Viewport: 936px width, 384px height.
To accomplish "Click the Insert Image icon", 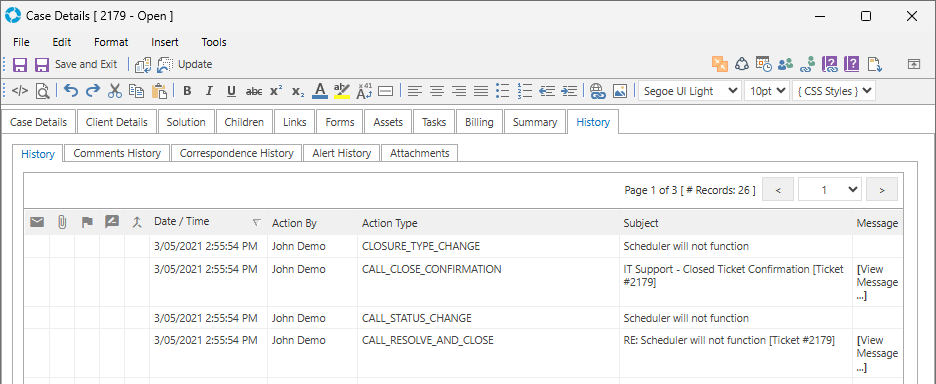I will click(x=620, y=91).
